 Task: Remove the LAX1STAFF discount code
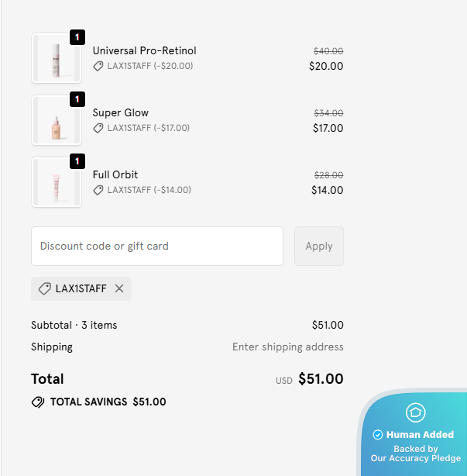tap(119, 288)
